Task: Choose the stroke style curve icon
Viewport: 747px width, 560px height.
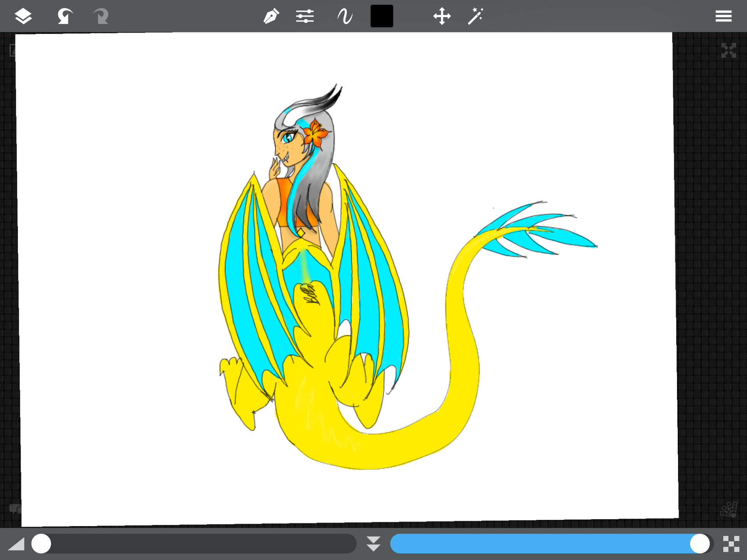Action: click(x=345, y=16)
